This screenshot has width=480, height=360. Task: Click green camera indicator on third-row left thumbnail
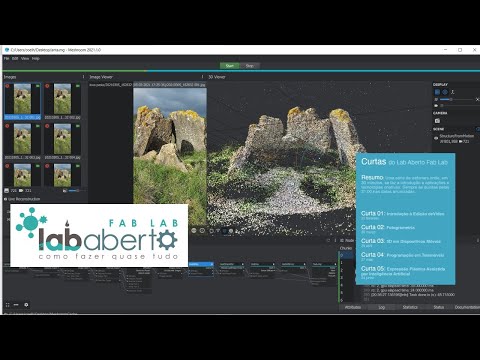38,166
